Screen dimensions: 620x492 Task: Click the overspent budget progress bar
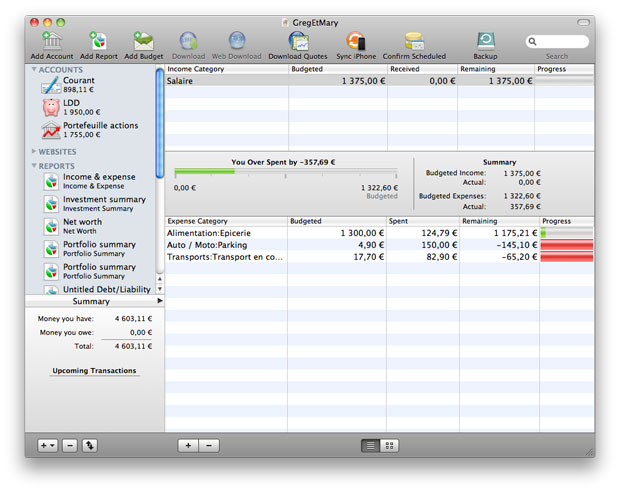[285, 172]
